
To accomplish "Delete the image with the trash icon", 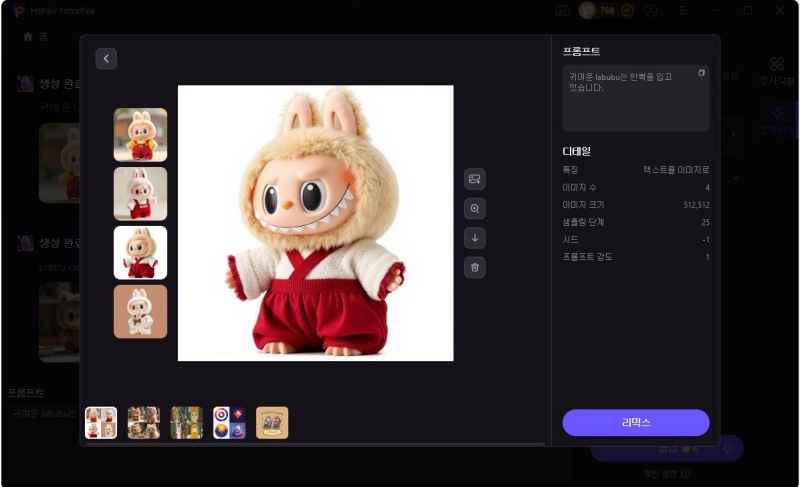I will tap(474, 268).
